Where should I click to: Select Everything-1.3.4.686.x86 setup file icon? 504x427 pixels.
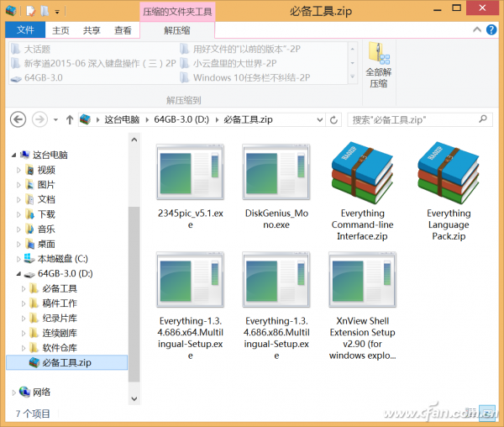(x=276, y=280)
